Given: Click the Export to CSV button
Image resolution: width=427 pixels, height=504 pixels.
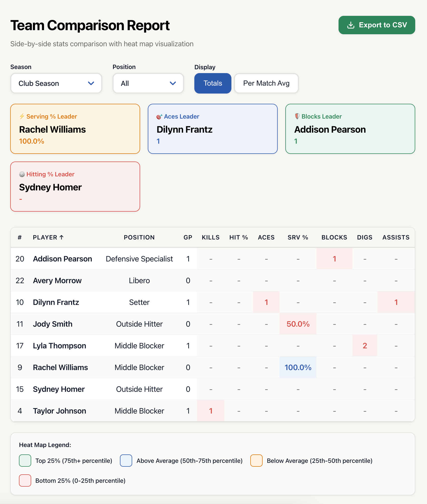Looking at the screenshot, I should pos(377,25).
